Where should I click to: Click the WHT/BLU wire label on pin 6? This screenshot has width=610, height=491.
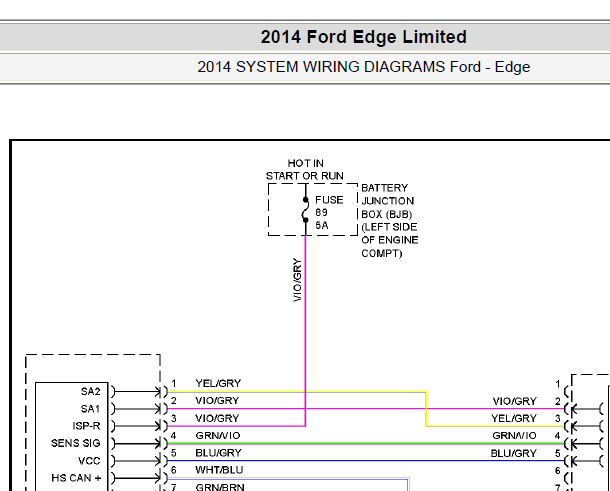click(x=219, y=470)
